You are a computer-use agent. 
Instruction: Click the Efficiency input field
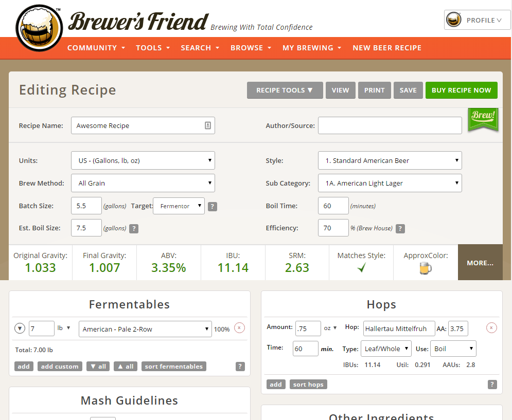333,228
